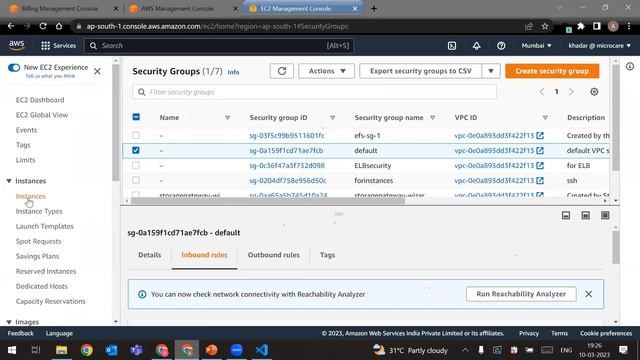The width and height of the screenshot is (640, 360).
Task: Go to previous page arrow
Action: (x=542, y=92)
